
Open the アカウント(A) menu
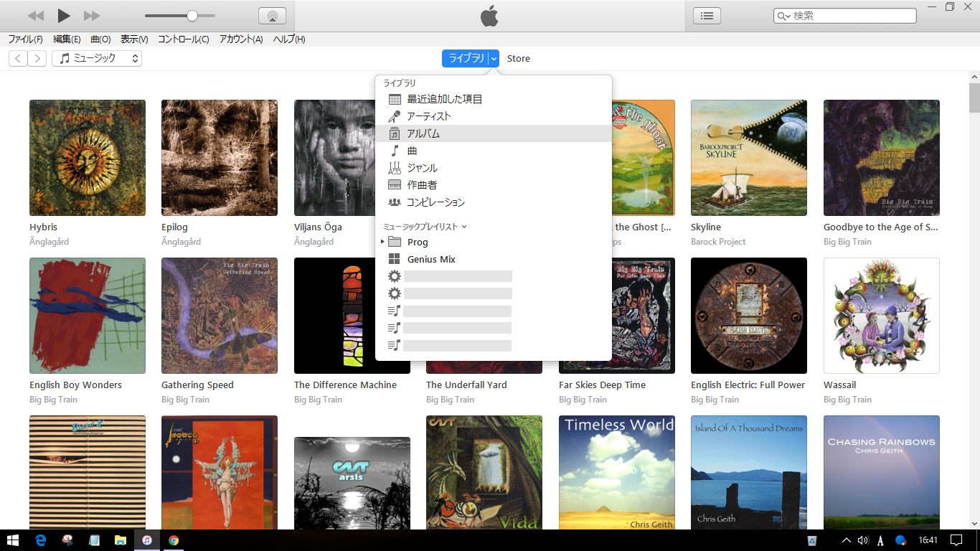(241, 39)
